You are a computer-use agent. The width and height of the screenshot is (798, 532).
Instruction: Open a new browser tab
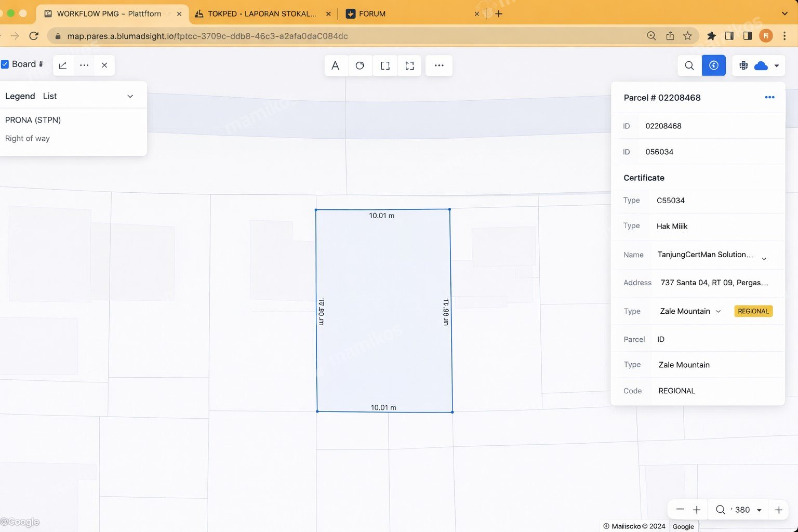click(499, 14)
